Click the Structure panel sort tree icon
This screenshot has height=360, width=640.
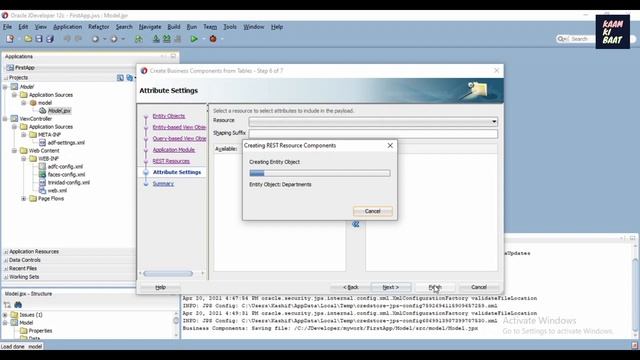tap(7, 305)
